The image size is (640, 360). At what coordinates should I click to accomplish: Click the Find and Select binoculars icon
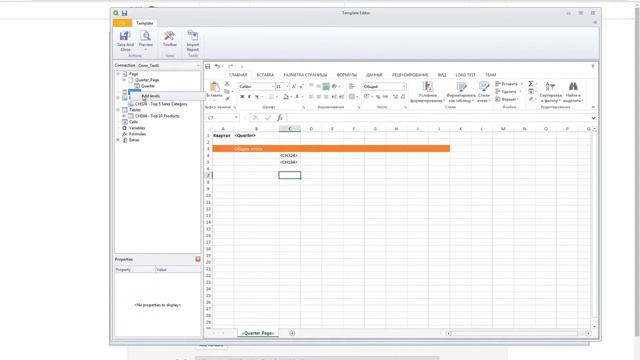point(573,86)
